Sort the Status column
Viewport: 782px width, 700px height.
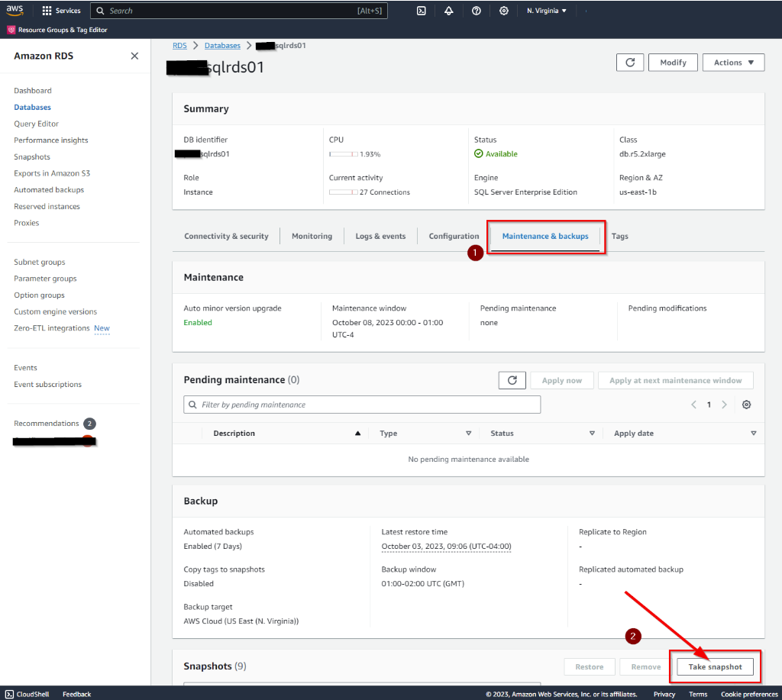(x=592, y=434)
